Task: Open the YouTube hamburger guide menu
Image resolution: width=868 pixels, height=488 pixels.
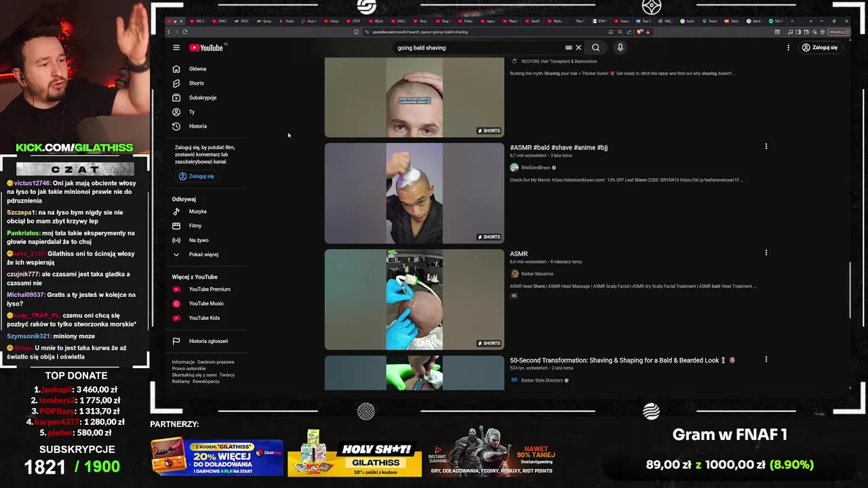Action: pyautogui.click(x=176, y=47)
